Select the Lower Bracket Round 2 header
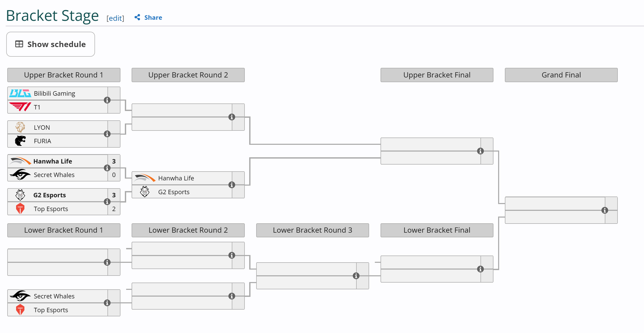 pos(188,230)
